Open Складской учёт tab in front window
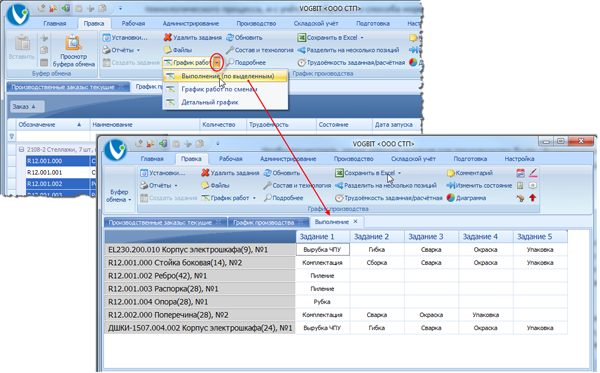This screenshot has height=373, width=600. tap(414, 159)
